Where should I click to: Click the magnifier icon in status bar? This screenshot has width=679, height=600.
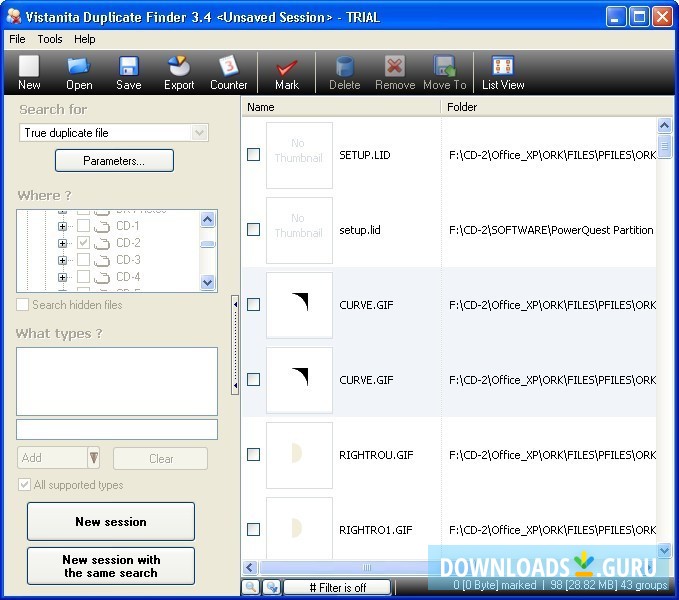[251, 587]
